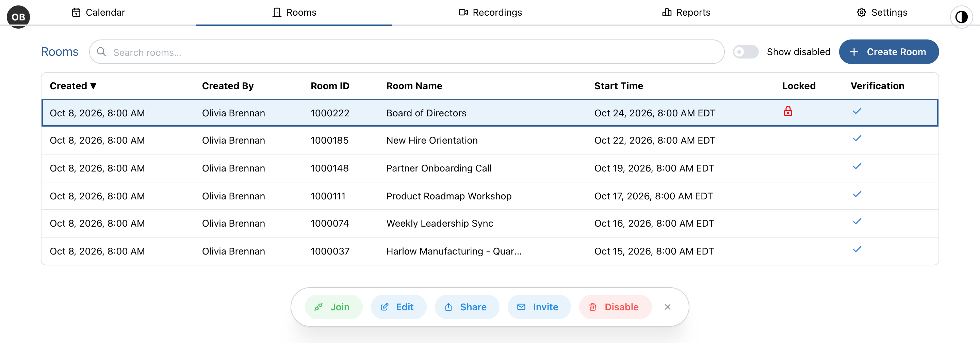The height and width of the screenshot is (343, 980).
Task: Click the Room ID column header
Action: coord(330,86)
